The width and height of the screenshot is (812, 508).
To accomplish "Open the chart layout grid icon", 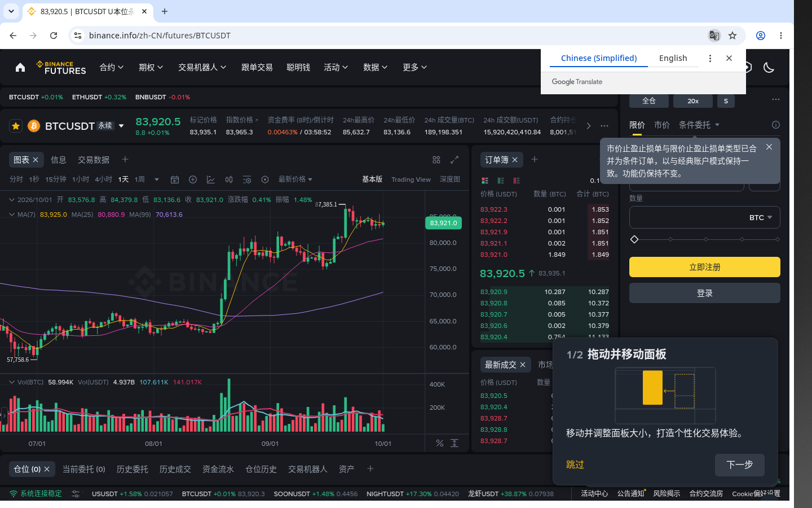I will pyautogui.click(x=436, y=160).
